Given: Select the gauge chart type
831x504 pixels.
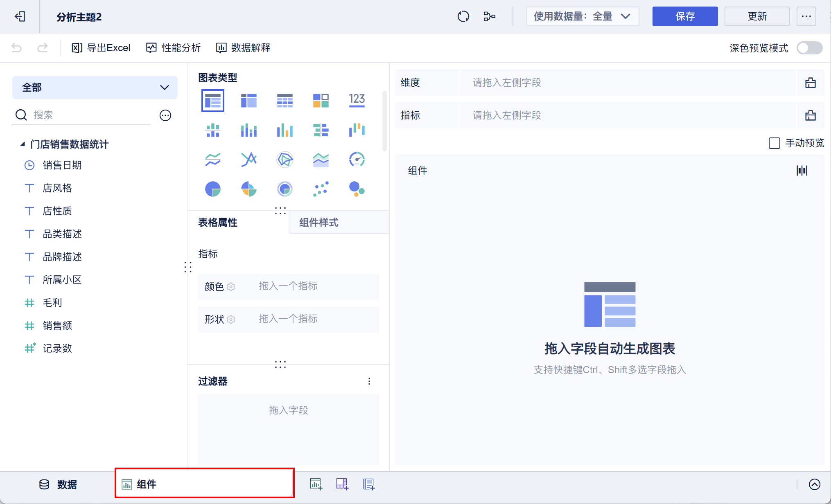Looking at the screenshot, I should 357,160.
